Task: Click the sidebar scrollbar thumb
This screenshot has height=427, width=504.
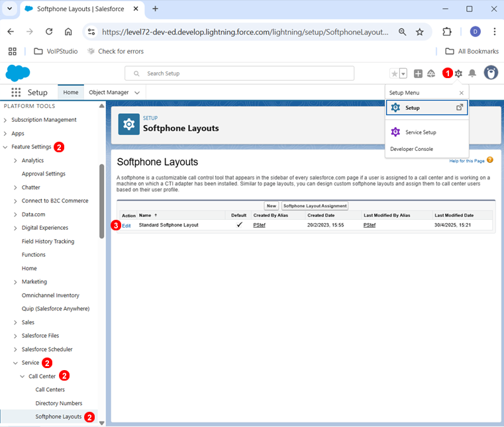Action: (101, 201)
